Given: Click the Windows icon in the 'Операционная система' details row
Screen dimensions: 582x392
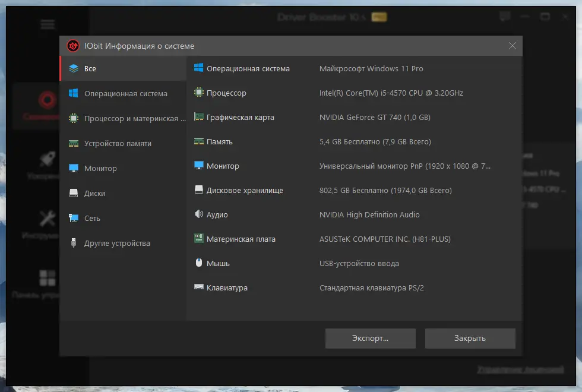Looking at the screenshot, I should [198, 68].
